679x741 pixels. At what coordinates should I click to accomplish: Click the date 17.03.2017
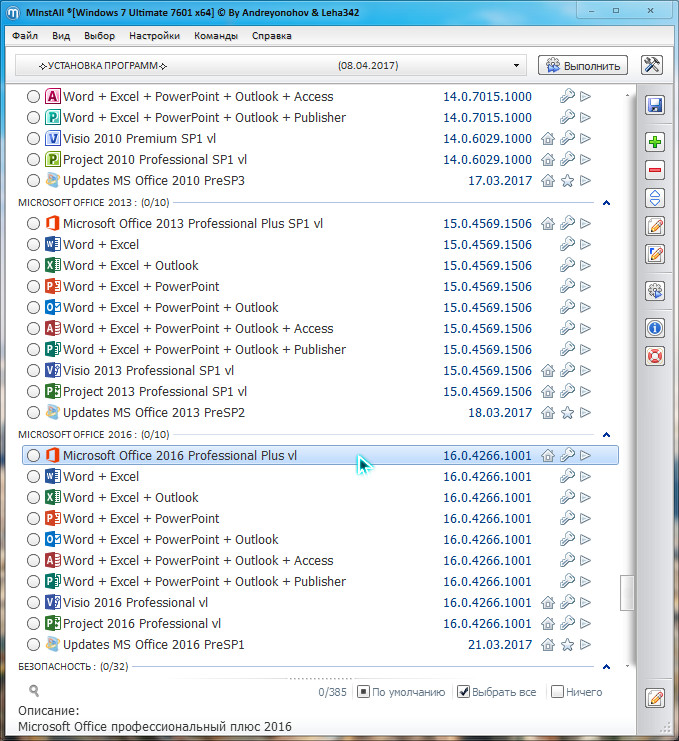500,181
